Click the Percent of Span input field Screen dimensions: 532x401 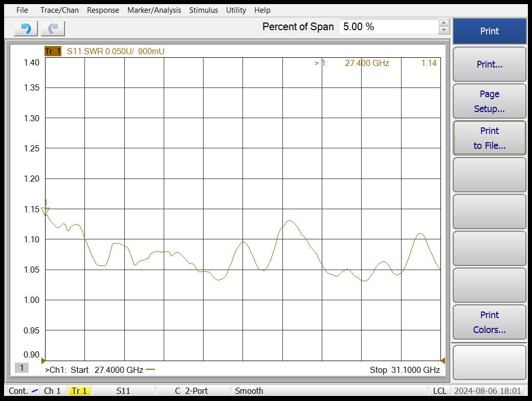[388, 27]
